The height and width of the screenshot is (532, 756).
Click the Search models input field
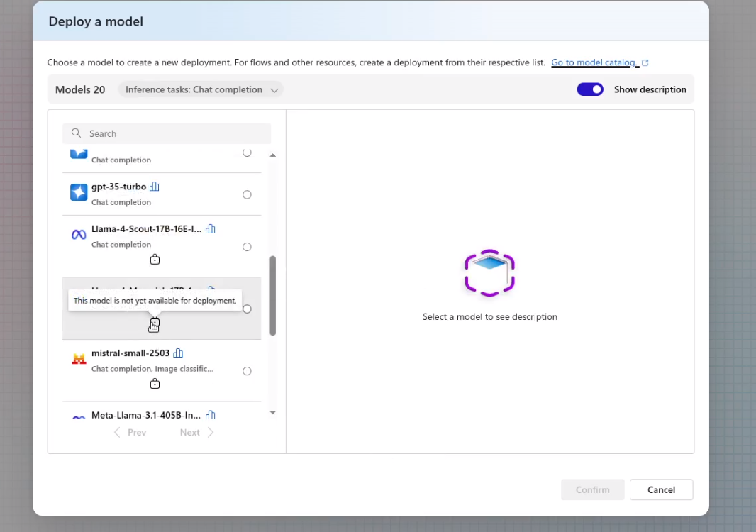167,133
